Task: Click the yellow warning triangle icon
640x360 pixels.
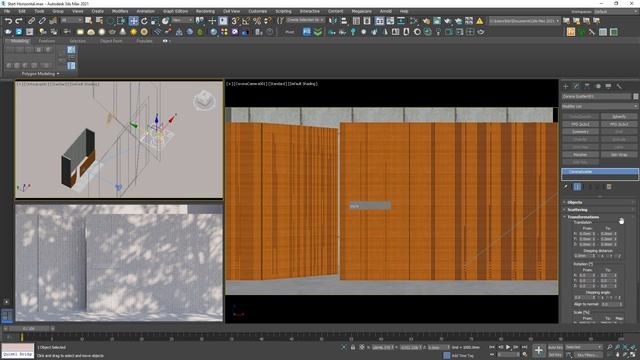Action: coord(480,21)
